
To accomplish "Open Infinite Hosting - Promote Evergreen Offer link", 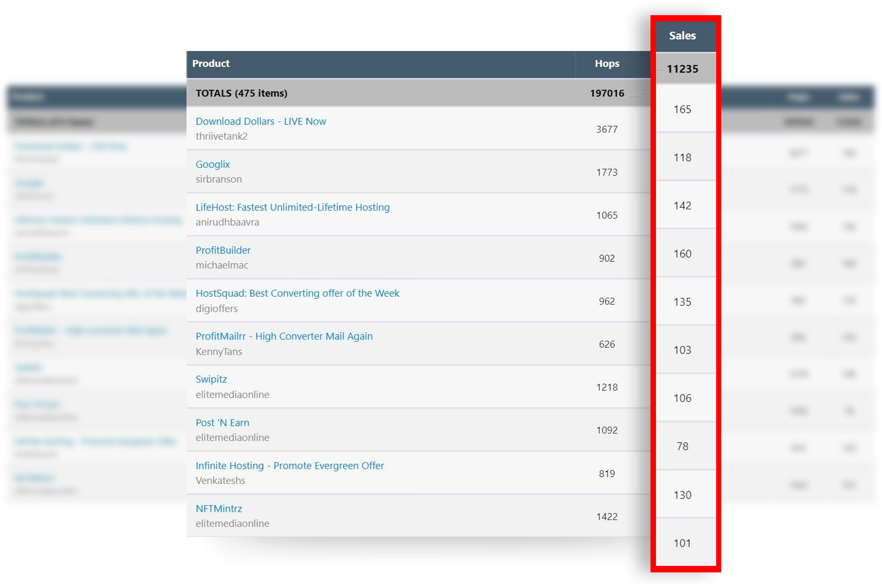I will pos(289,466).
